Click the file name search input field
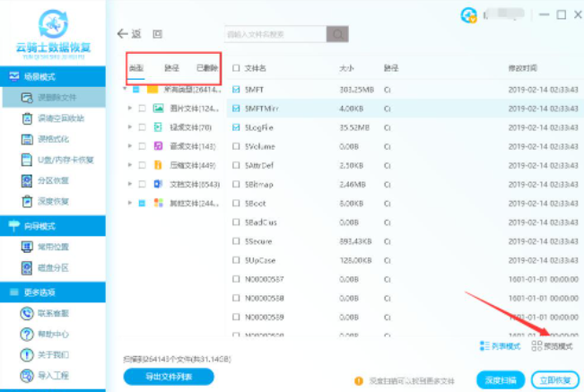584x392 pixels. coord(274,34)
